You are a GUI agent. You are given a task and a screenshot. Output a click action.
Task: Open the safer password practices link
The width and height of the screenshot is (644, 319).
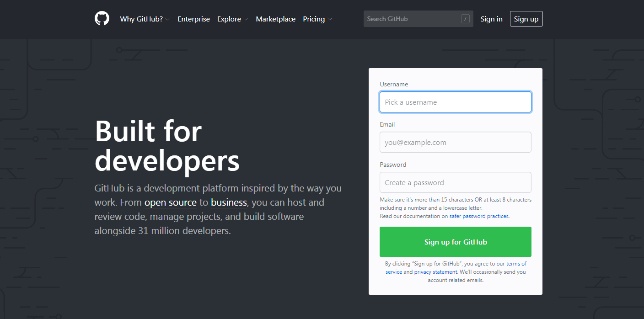479,216
